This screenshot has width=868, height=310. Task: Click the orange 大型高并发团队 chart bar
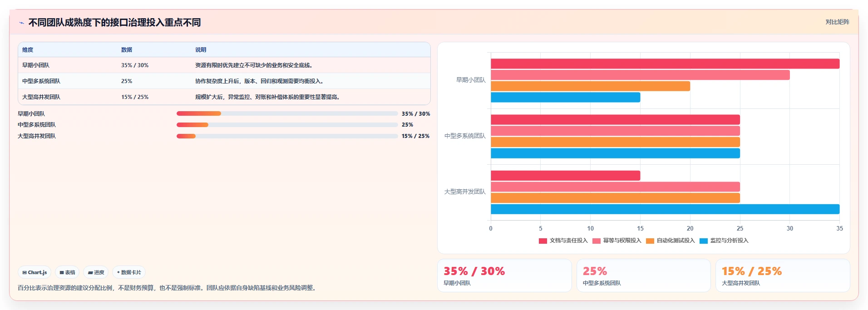coord(615,198)
